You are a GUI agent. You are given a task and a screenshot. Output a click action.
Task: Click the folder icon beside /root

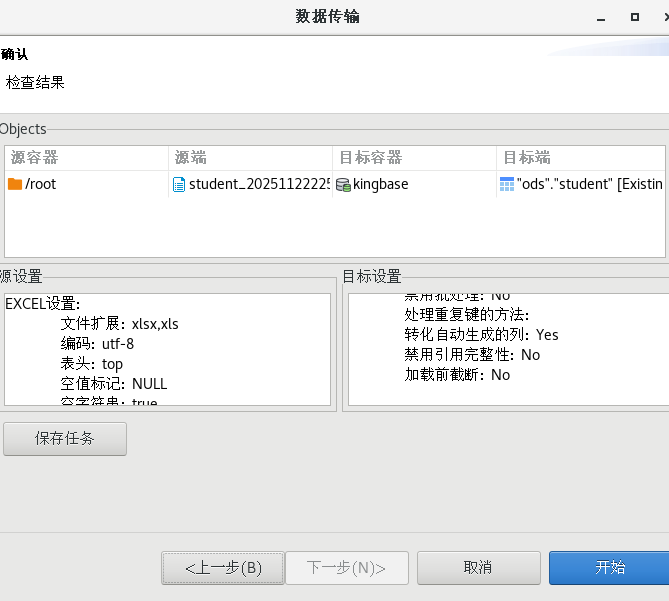pos(15,184)
